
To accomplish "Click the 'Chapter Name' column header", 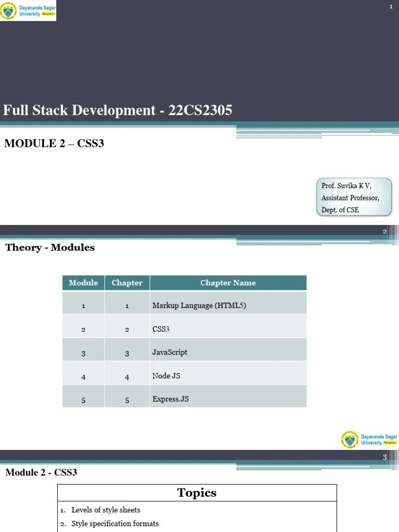I will (x=228, y=283).
